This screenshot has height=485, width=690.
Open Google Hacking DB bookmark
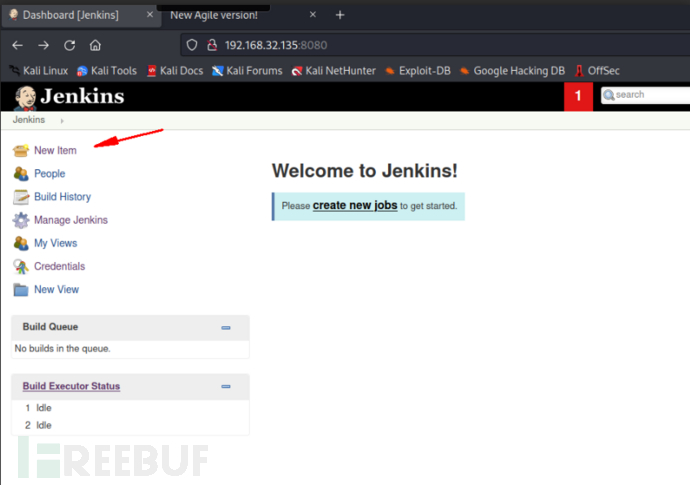(x=512, y=71)
